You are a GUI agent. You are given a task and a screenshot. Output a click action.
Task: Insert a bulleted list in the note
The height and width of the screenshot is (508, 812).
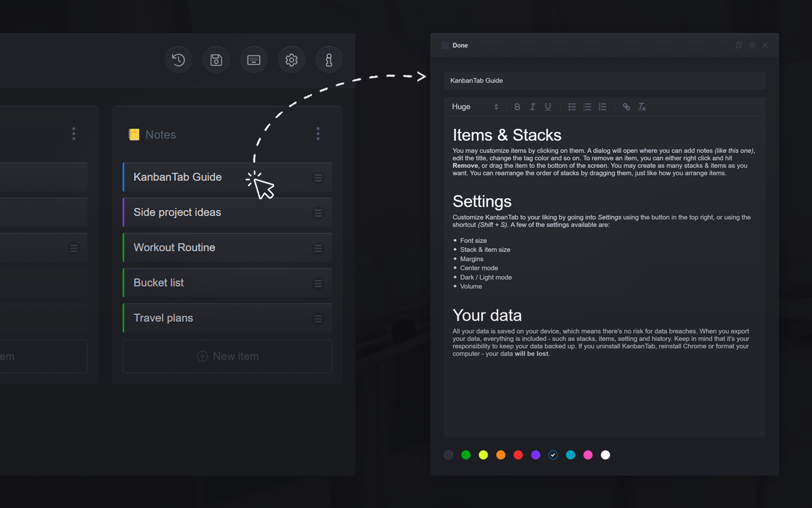(x=587, y=107)
